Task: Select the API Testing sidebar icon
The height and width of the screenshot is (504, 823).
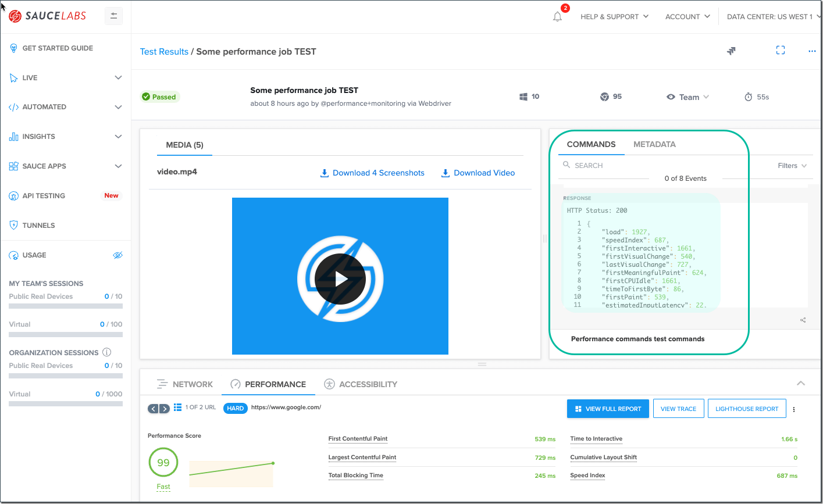Action: pos(13,195)
